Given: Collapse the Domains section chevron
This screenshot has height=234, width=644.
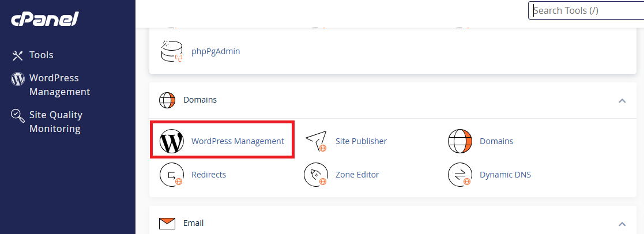Looking at the screenshot, I should [622, 100].
